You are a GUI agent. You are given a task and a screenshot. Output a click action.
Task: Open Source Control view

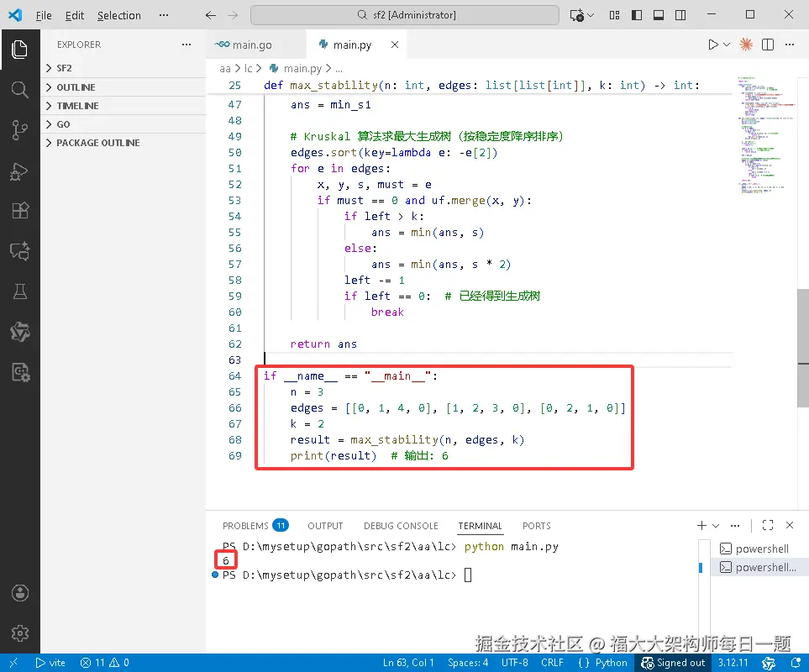[19, 130]
